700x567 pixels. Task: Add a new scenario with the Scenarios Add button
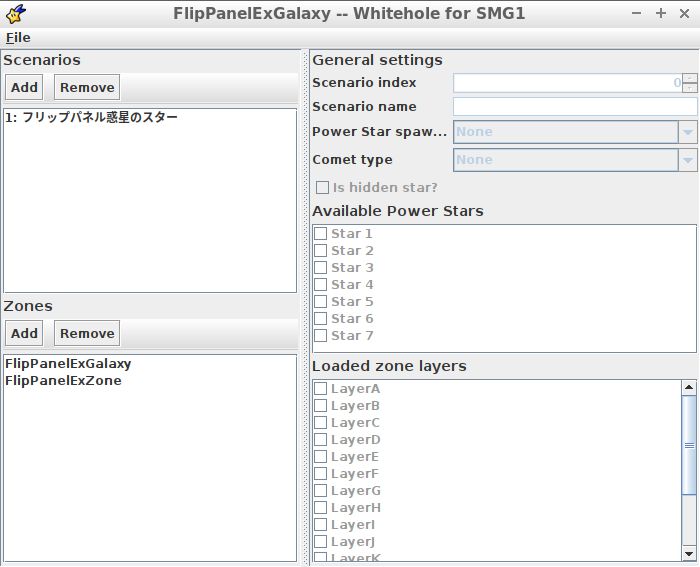[x=24, y=88]
